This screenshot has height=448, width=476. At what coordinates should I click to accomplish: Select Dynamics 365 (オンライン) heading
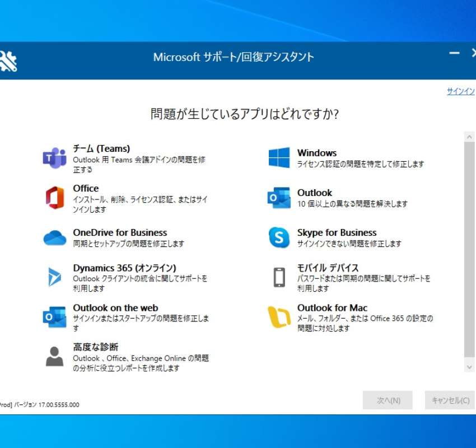point(124,268)
